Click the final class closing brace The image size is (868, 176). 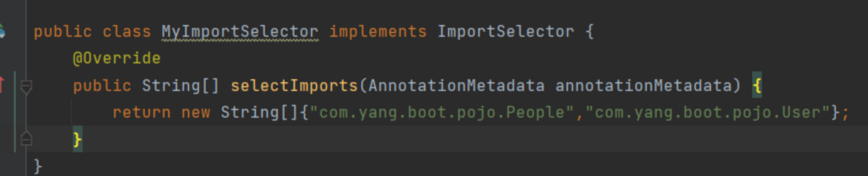(x=38, y=166)
